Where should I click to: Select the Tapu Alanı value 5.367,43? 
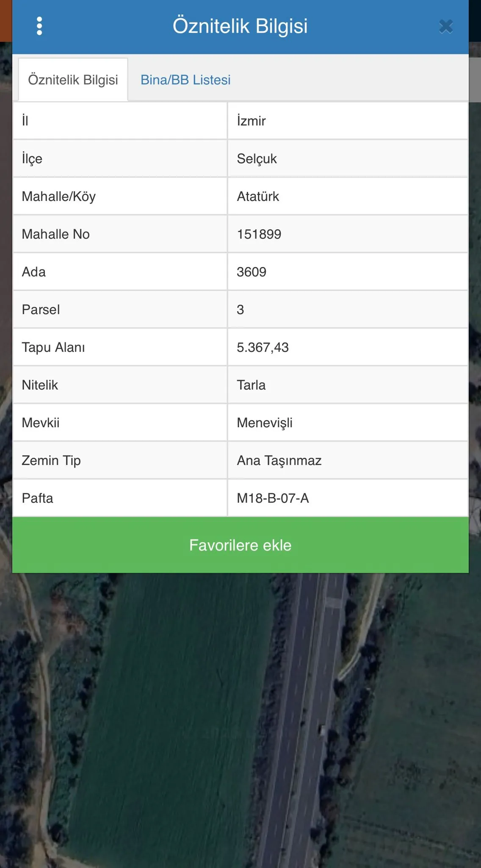click(263, 347)
